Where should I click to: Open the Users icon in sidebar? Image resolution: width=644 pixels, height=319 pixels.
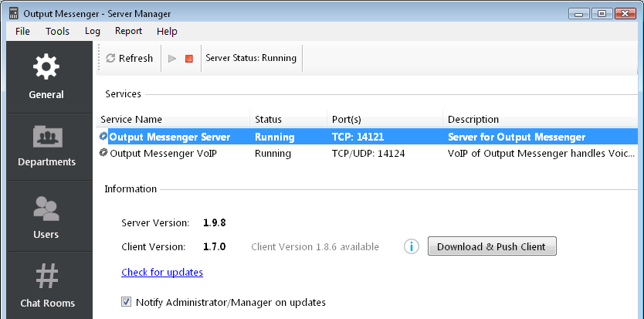pyautogui.click(x=46, y=209)
